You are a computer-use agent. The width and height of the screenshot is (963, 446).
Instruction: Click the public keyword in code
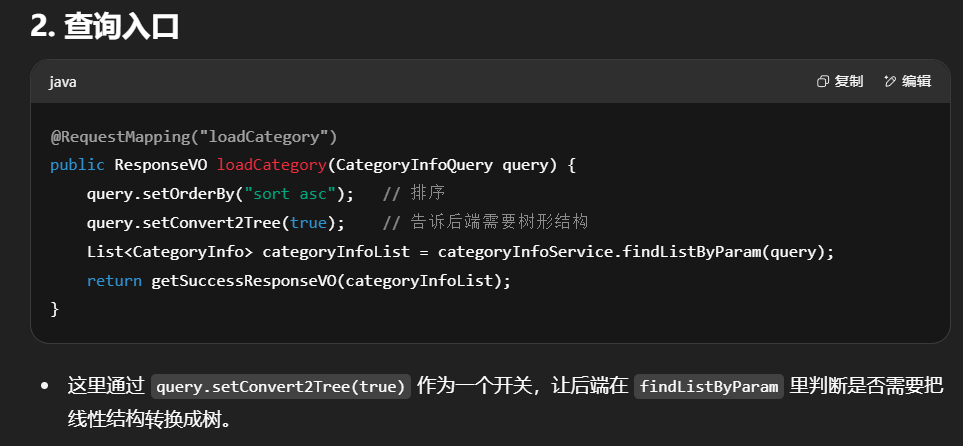coord(78,164)
